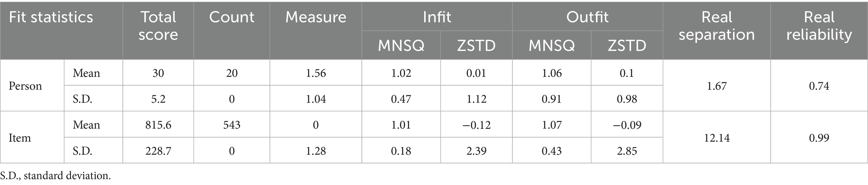Viewport: 868px width, 185px height.
Task: Click the MNSQ subheader under Infit
Action: [401, 45]
